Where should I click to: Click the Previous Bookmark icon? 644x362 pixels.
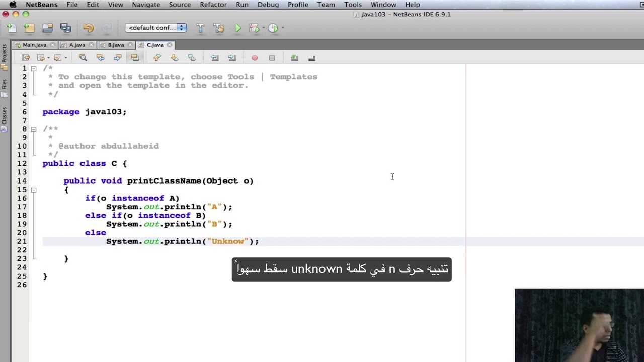pos(157,58)
